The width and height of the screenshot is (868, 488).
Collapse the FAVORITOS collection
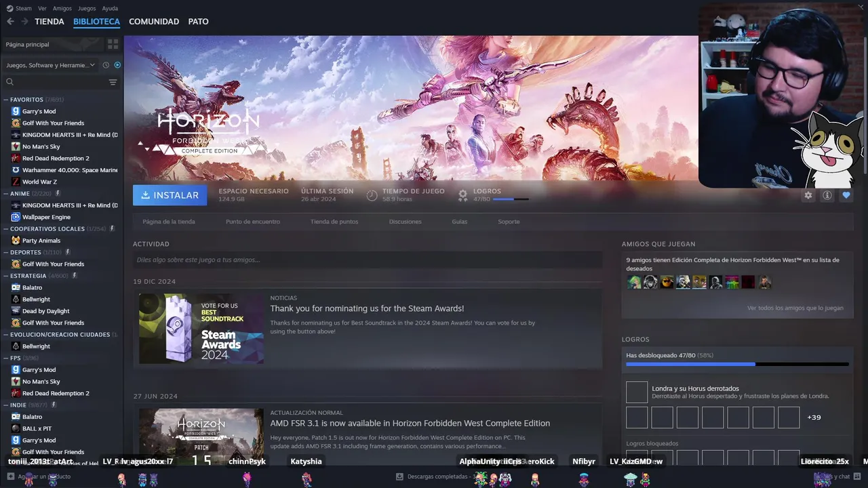(6, 100)
